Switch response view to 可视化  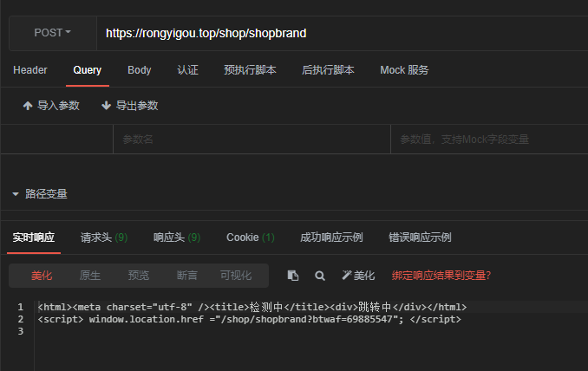click(x=236, y=276)
